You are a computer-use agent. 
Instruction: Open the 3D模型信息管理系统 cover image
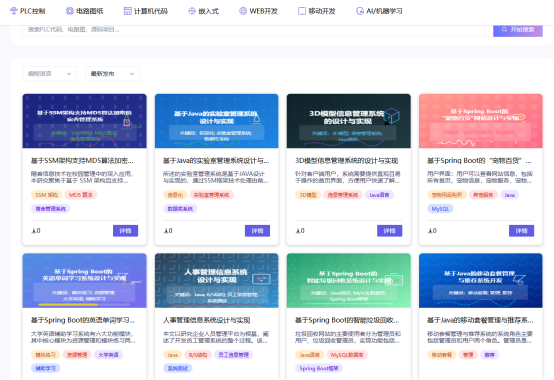(x=349, y=121)
